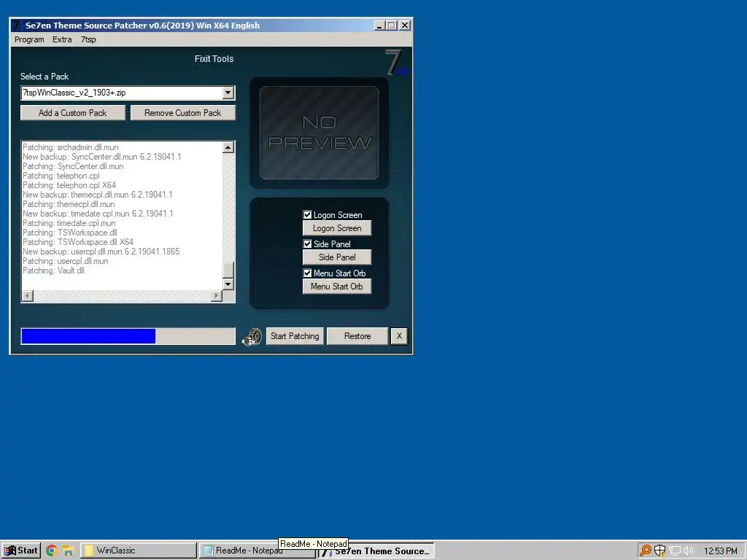This screenshot has height=560, width=747.
Task: Switch to ReadMe - Notepad taskbar button
Action: click(x=258, y=551)
